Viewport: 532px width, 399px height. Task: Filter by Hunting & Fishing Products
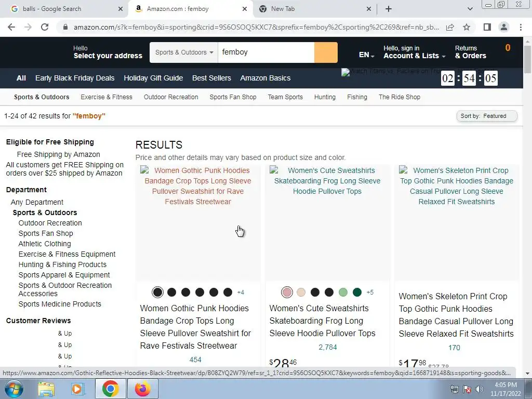[x=62, y=264]
